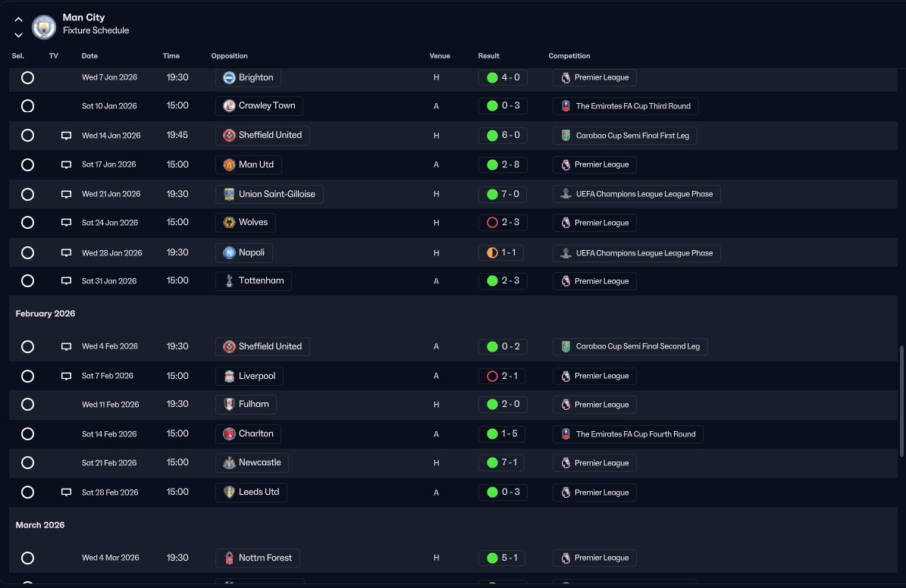Click the Result column header
906x588 pixels.
click(x=488, y=56)
